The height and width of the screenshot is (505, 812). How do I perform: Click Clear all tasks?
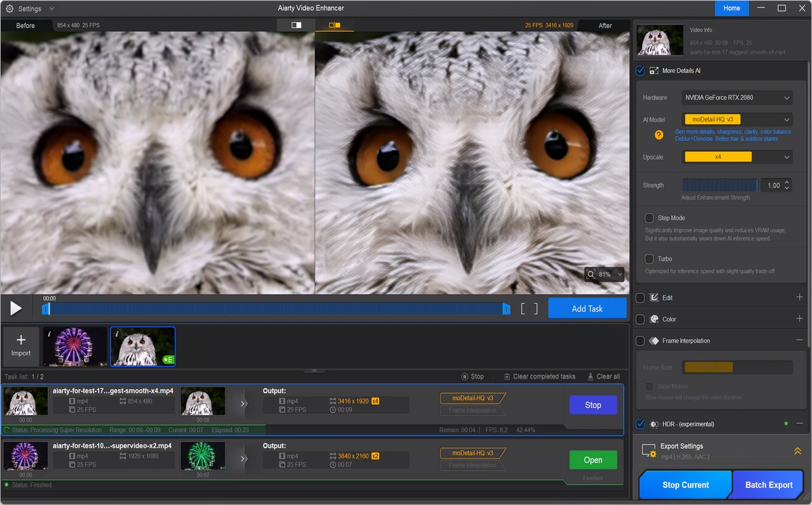603,376
